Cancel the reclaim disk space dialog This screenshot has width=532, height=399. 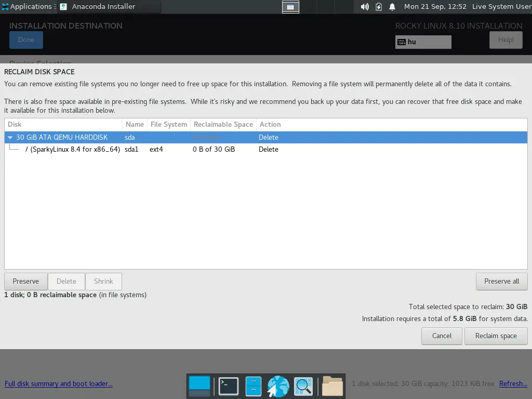coord(442,336)
